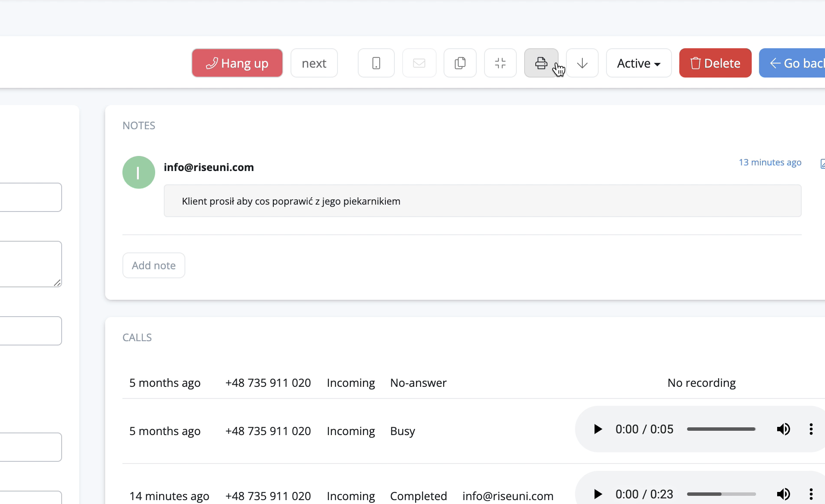The image size is (825, 504).
Task: Open more options for 0:23 recording
Action: click(x=811, y=494)
